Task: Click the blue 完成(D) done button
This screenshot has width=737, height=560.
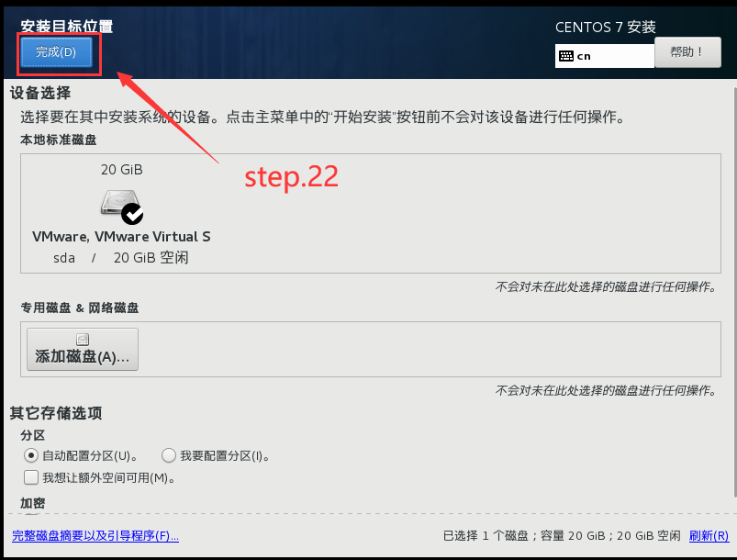Action: tap(56, 52)
